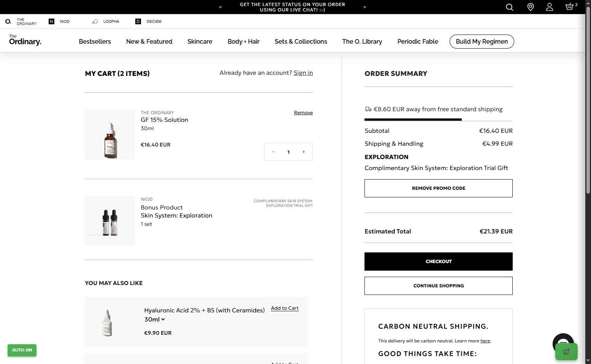Click the Sign in link
The height and width of the screenshot is (364, 591).
tap(303, 73)
